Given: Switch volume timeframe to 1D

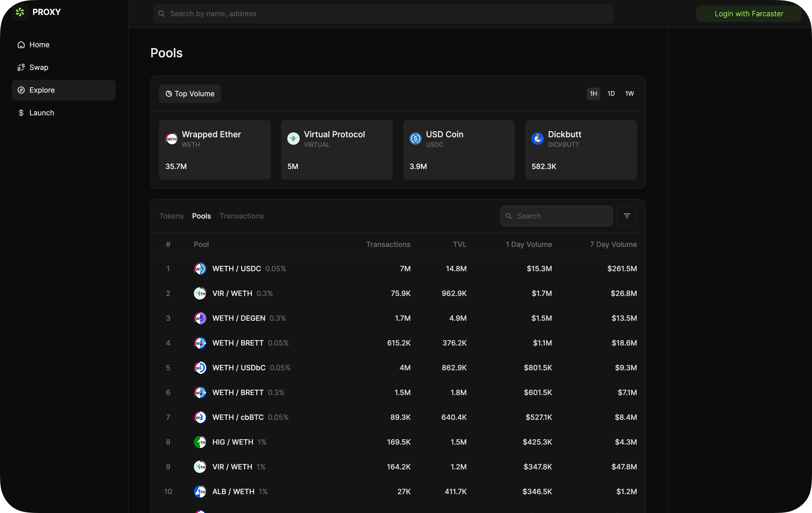Looking at the screenshot, I should pyautogui.click(x=611, y=93).
